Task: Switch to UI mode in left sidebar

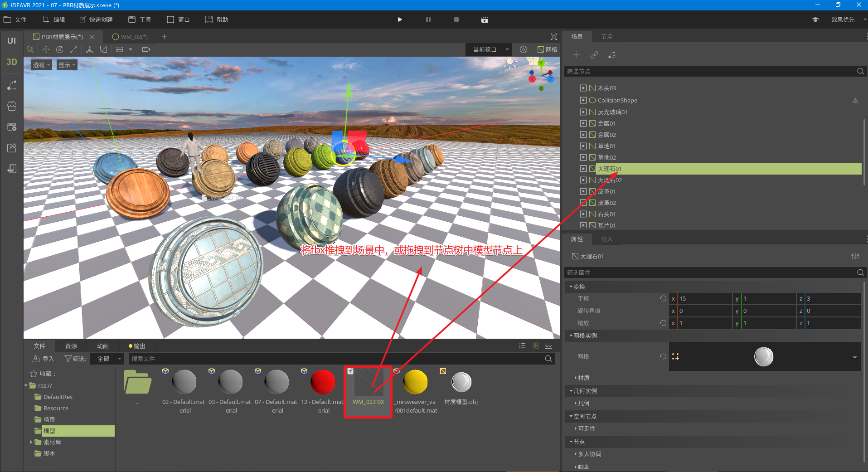Action: point(12,41)
